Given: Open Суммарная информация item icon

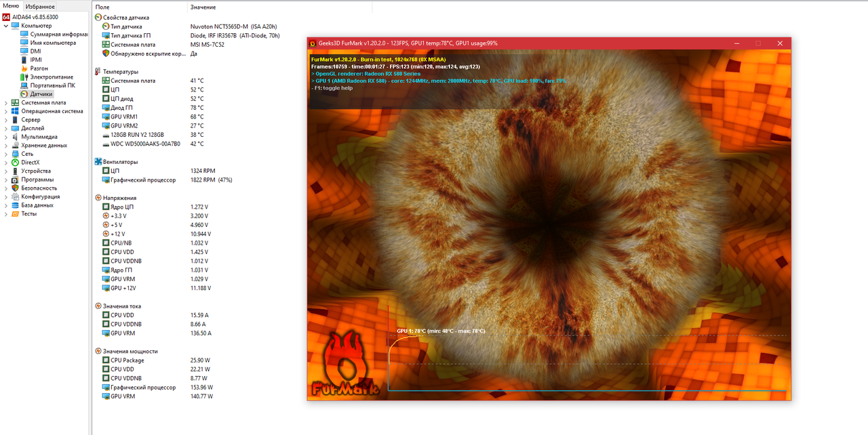Looking at the screenshot, I should pyautogui.click(x=24, y=34).
